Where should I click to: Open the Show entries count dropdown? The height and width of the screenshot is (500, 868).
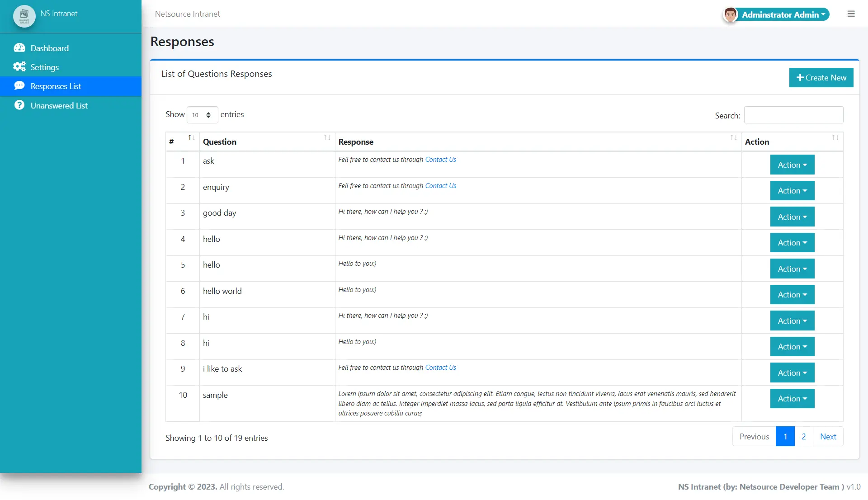pos(202,115)
